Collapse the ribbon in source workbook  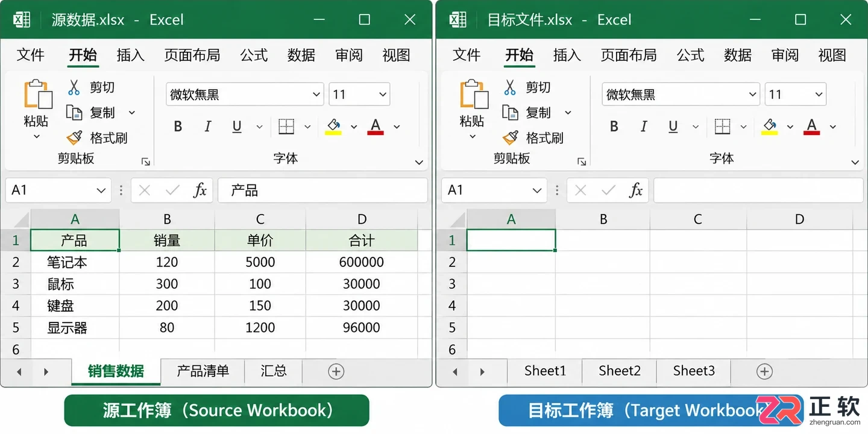(x=419, y=162)
